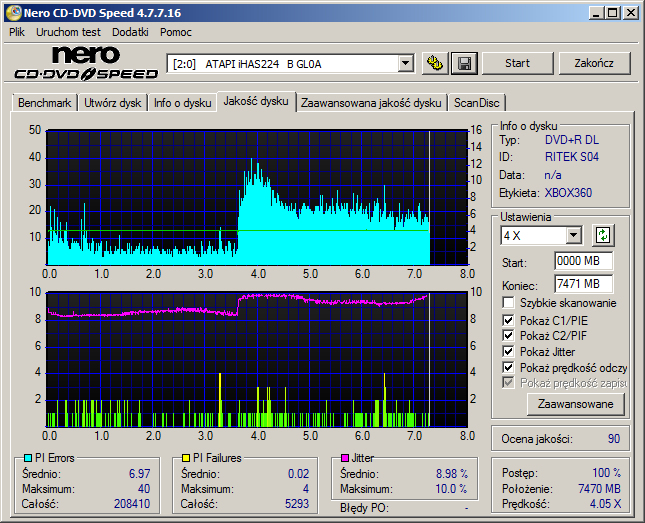
Task: Maximize the Nero CD-DVD Speed window
Action: click(613, 13)
